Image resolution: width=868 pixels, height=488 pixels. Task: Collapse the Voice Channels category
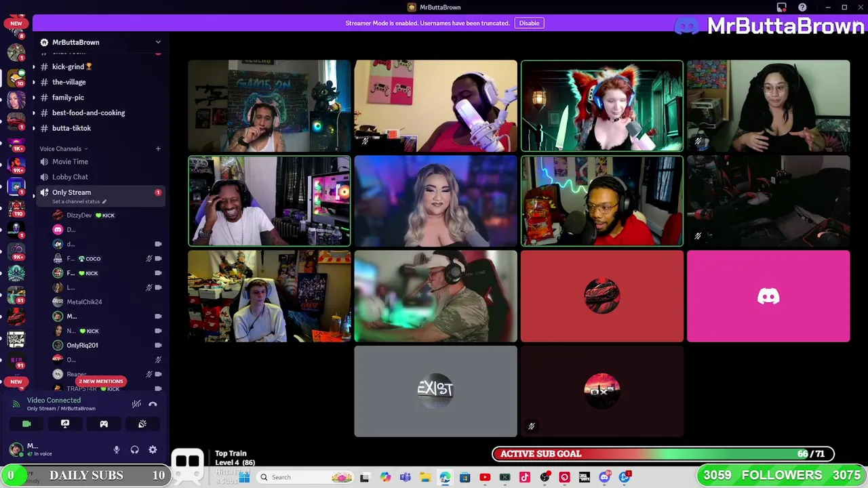pyautogui.click(x=63, y=148)
